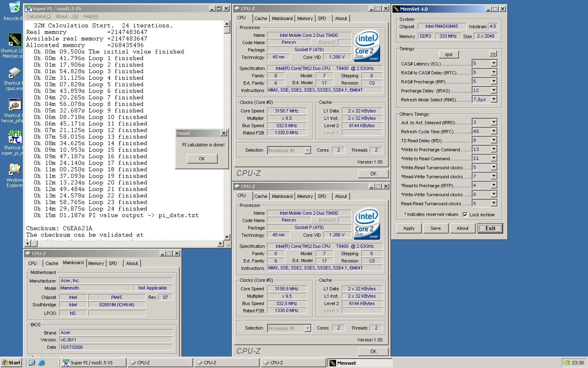Click the Show Desktop quick launch icon
The height and width of the screenshot is (368, 588).
[32, 363]
